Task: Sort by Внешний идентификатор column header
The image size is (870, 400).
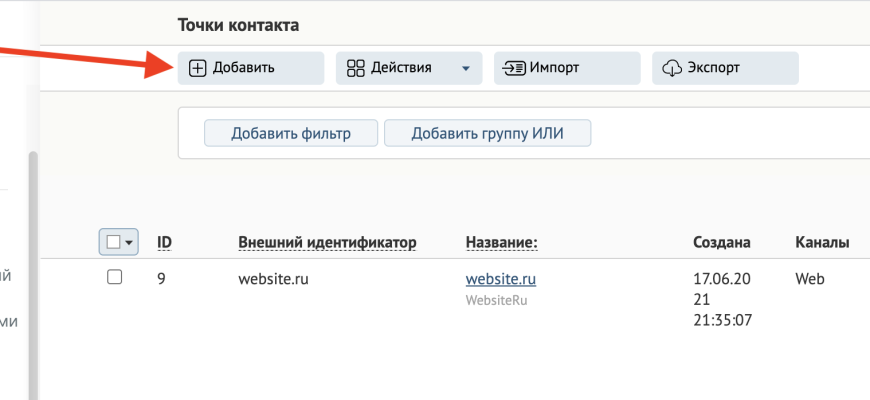Action: click(x=327, y=242)
